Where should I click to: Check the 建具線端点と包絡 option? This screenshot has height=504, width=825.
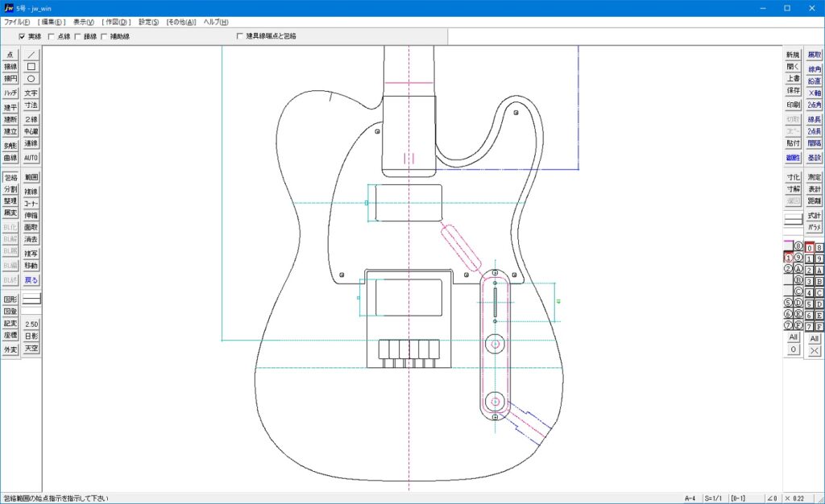pyautogui.click(x=239, y=36)
